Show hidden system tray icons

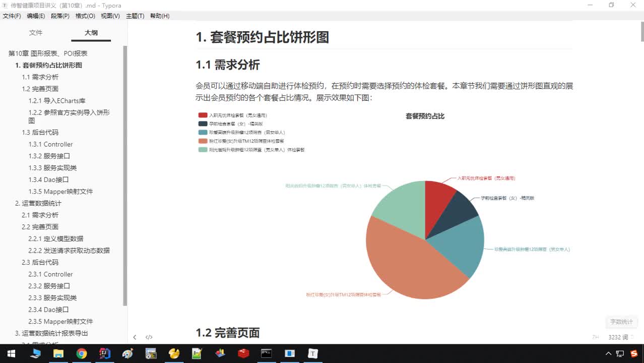[x=609, y=353]
